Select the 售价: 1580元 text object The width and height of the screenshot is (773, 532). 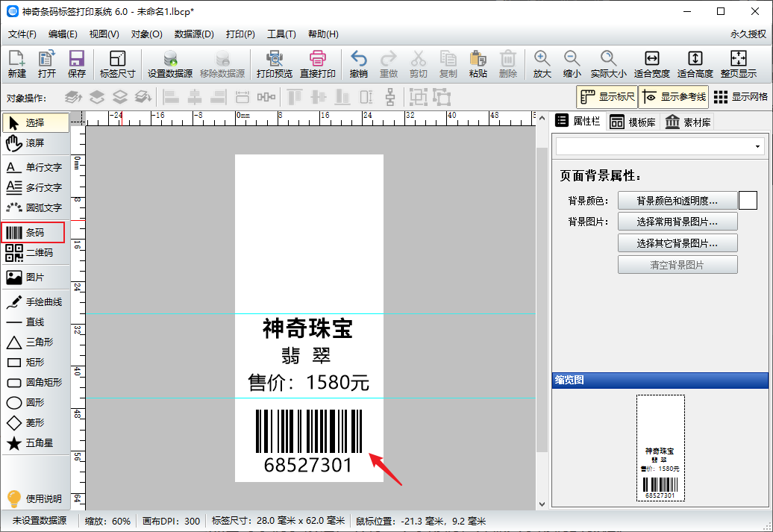tap(309, 382)
